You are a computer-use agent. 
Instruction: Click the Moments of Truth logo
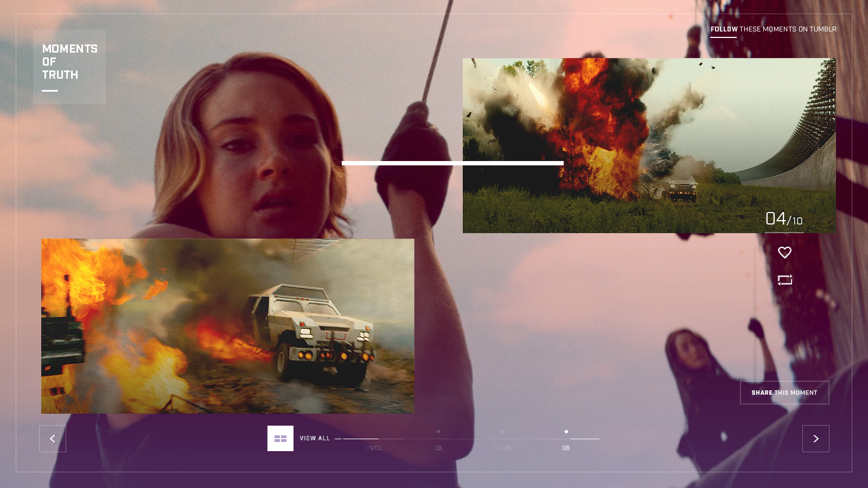pyautogui.click(x=69, y=67)
